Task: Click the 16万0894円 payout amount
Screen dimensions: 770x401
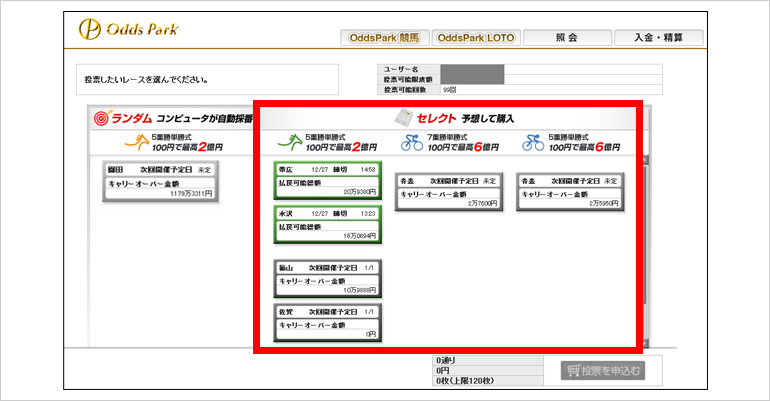Action: (x=359, y=236)
